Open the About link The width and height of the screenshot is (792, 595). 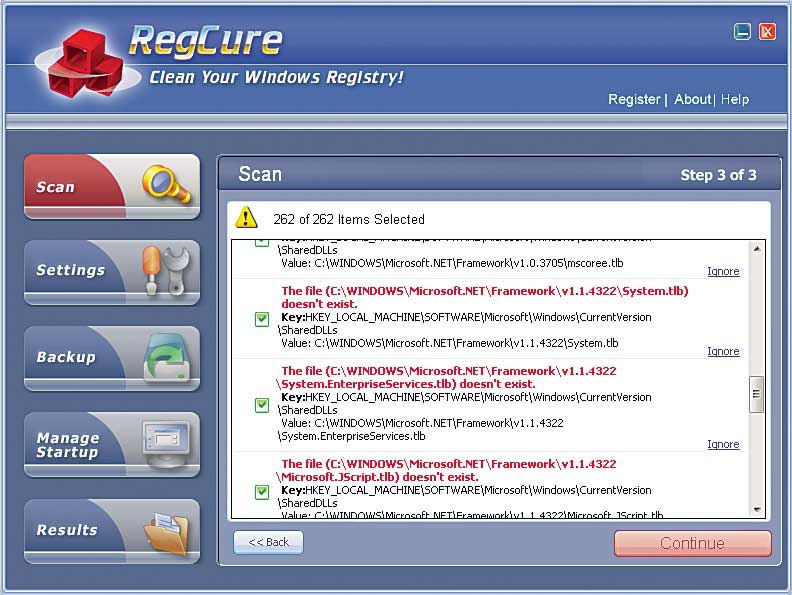coord(692,99)
